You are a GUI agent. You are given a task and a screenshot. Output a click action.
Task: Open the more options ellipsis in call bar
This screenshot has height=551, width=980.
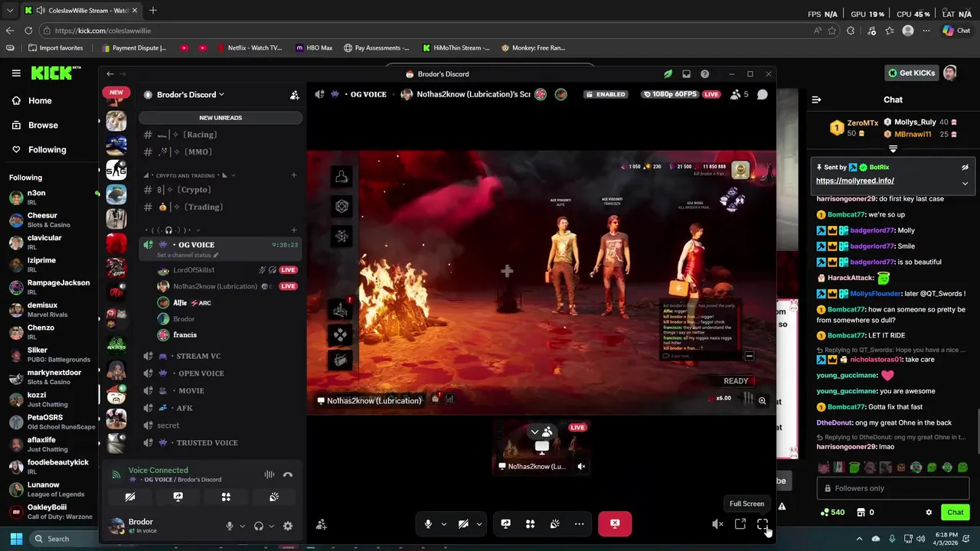coord(579,524)
